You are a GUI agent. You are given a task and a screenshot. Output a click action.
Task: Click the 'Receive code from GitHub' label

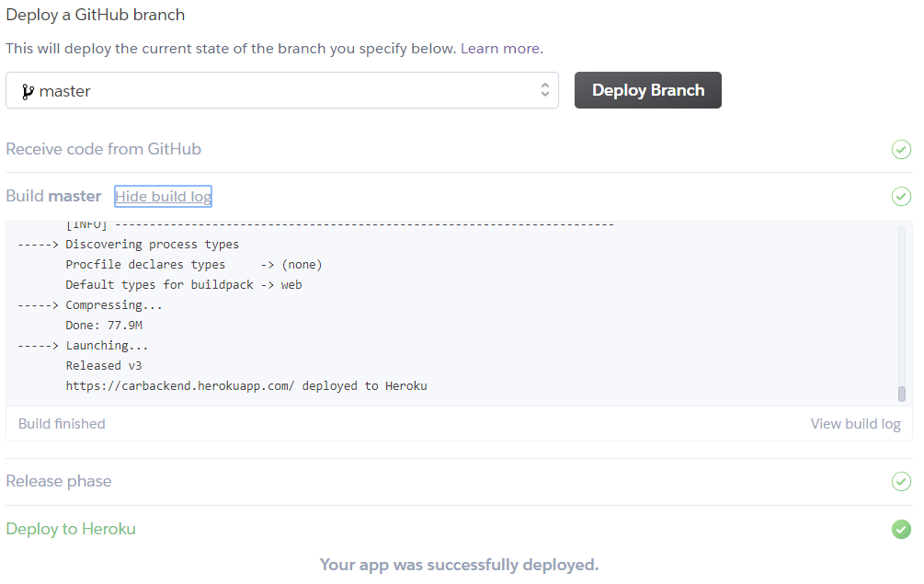(x=103, y=149)
